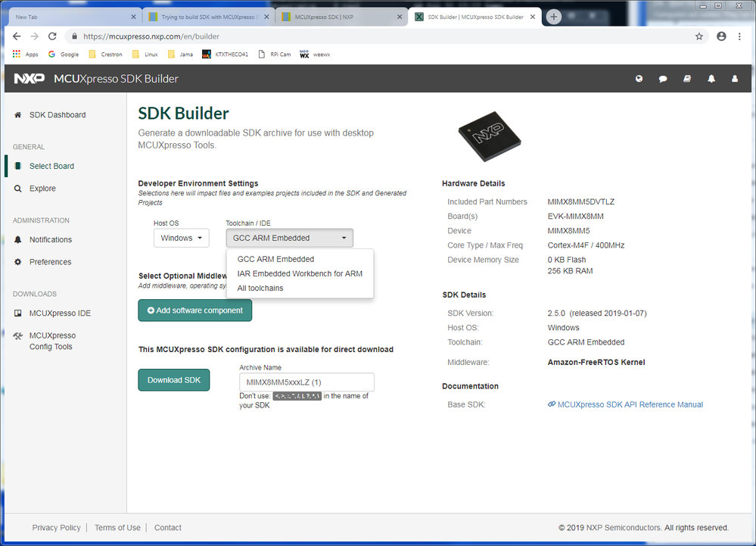Click the MCUXpresso Config Tools wrench icon

18,335
